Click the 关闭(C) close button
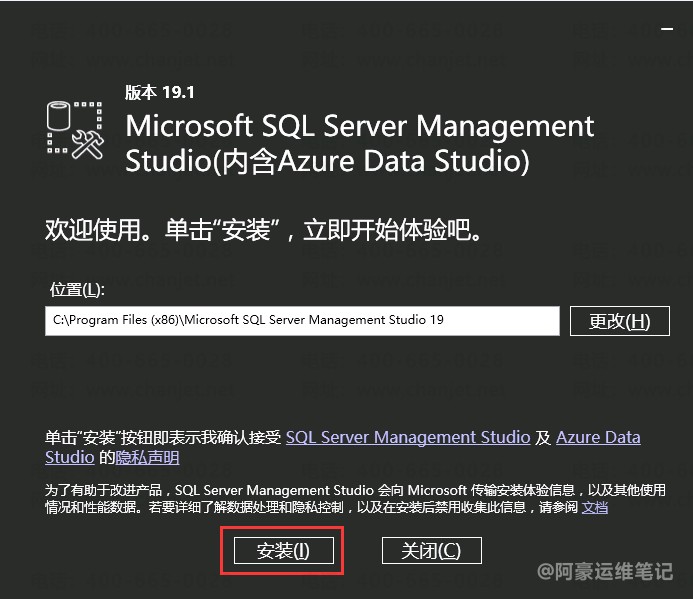Image resolution: width=693 pixels, height=599 pixels. click(431, 550)
